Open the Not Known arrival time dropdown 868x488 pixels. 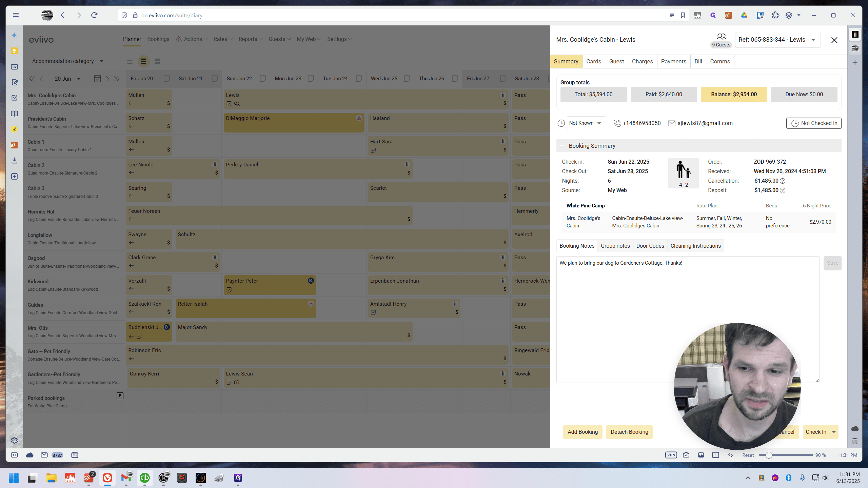click(586, 123)
